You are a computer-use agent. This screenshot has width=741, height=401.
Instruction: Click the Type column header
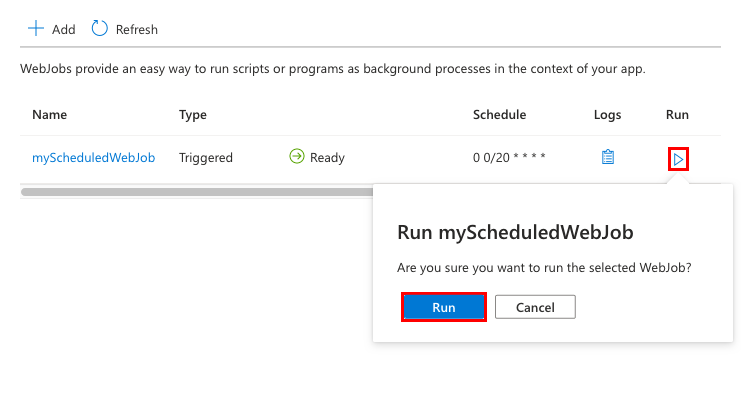coord(193,115)
